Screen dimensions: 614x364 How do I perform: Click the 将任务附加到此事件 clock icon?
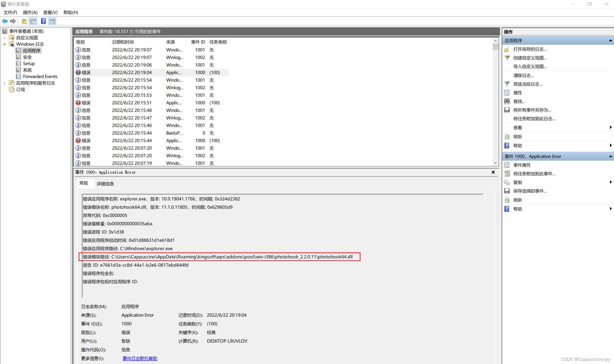tap(507, 174)
